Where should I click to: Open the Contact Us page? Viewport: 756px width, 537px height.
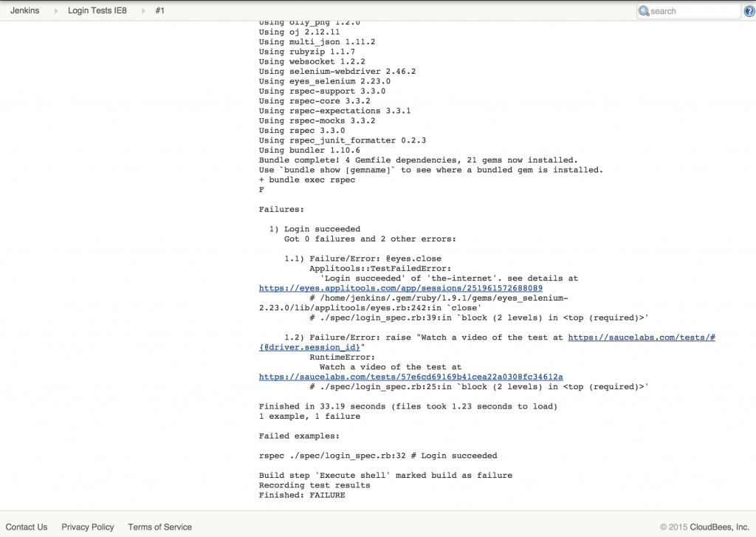(27, 527)
